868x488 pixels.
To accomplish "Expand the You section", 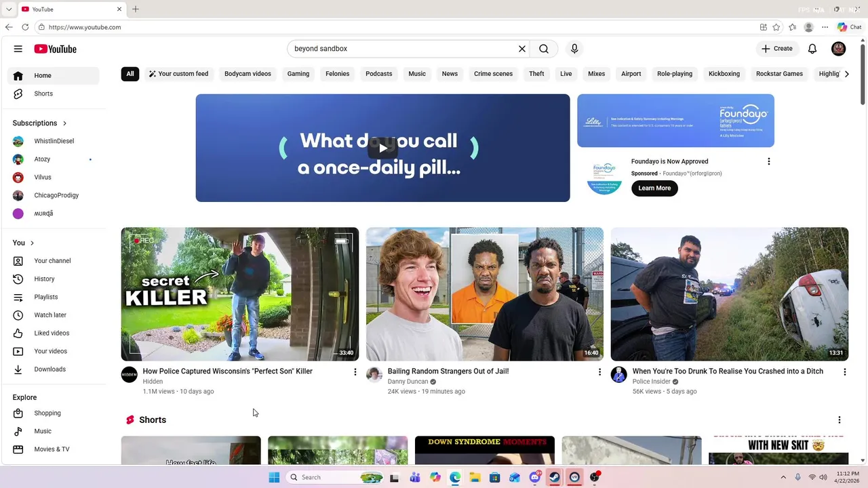I will coord(23,243).
